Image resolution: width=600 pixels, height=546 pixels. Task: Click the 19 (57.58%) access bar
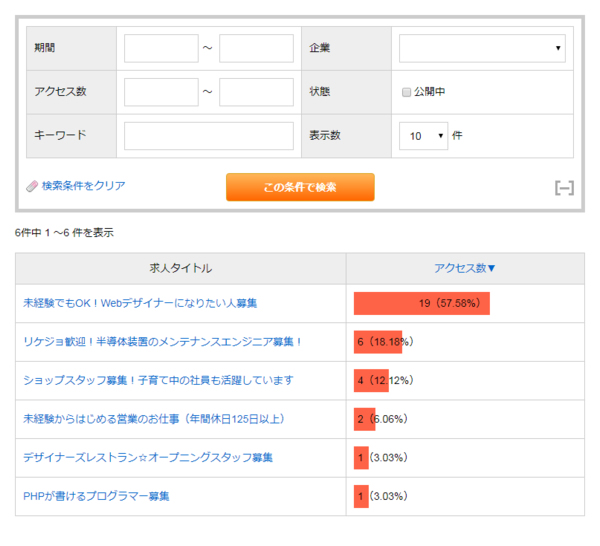click(x=422, y=303)
